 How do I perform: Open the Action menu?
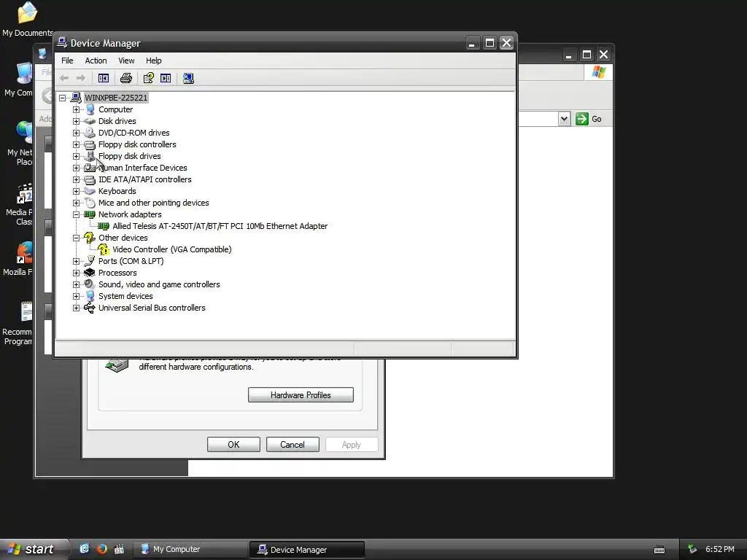pos(96,61)
